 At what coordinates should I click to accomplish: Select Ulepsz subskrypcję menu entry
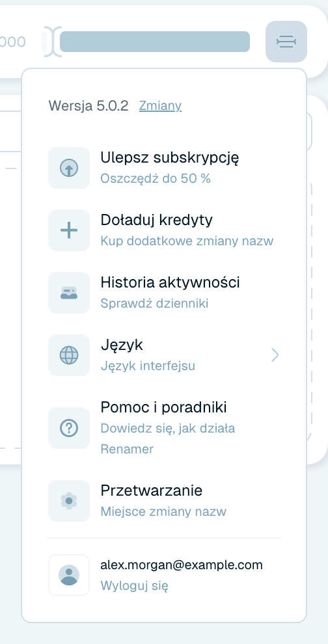point(164,168)
